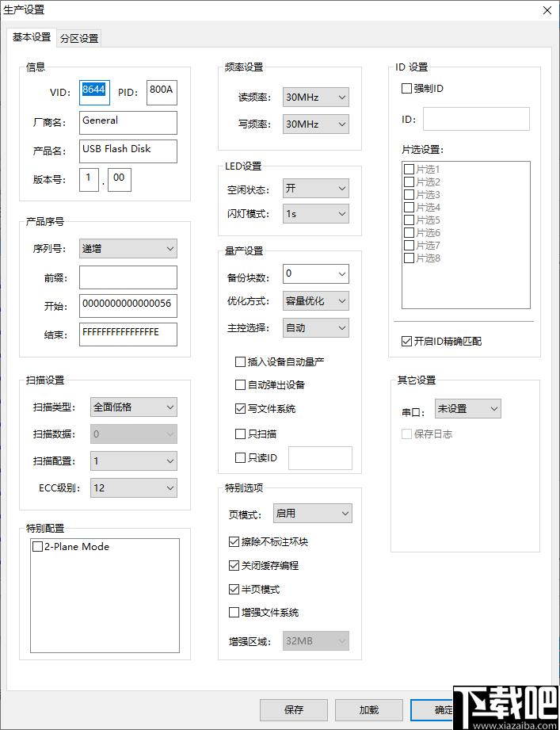Enable the 2-Plane Mode checkbox
This screenshot has width=560, height=730.
(x=38, y=547)
